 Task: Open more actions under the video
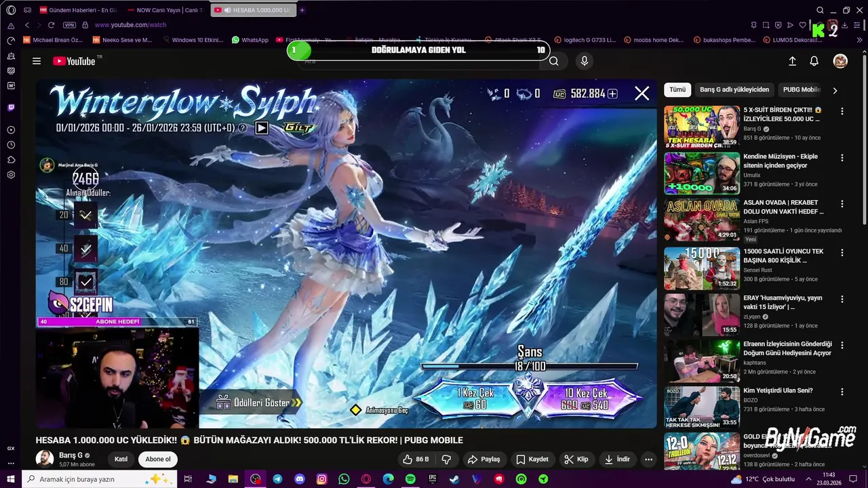(648, 459)
